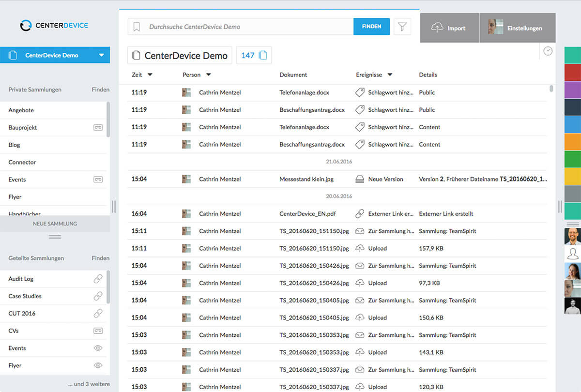Toggle visibility eye icon for Events collection
Viewport: 581px width, 392px height.
click(x=98, y=348)
